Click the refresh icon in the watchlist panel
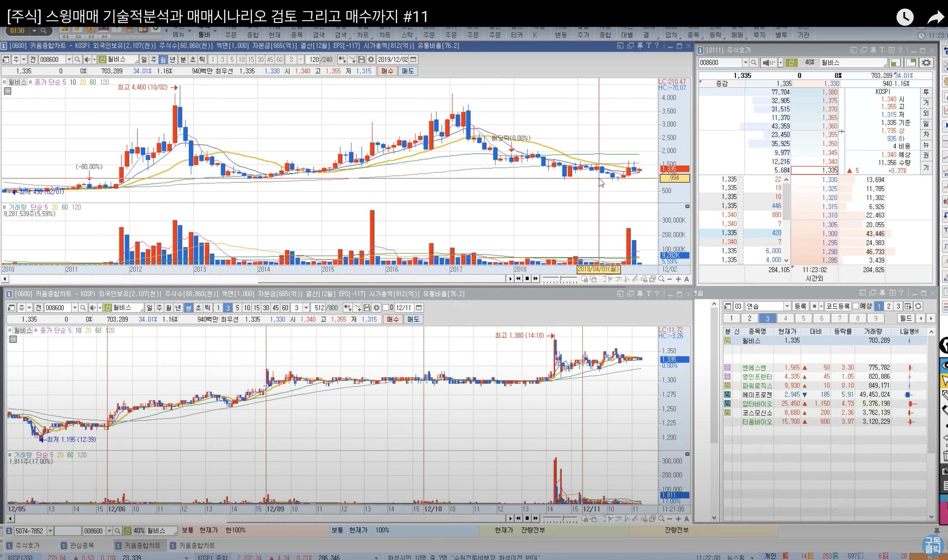Image resolution: width=948 pixels, height=560 pixels. pyautogui.click(x=918, y=306)
